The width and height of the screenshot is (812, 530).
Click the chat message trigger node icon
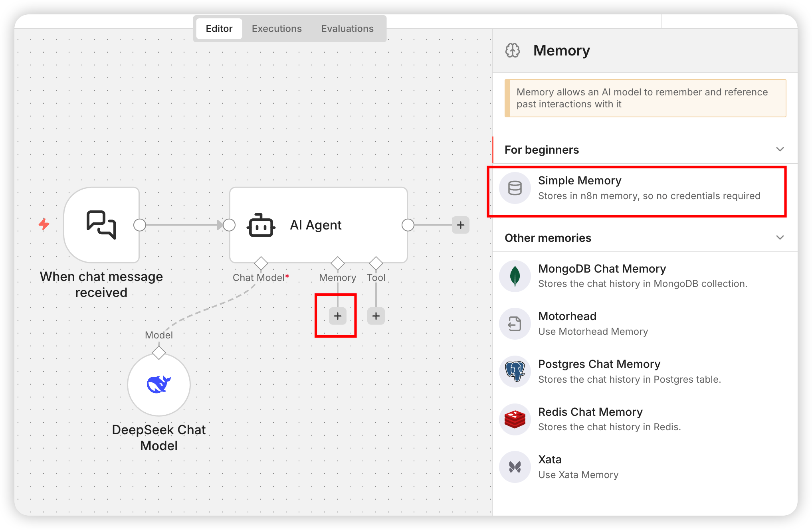tap(101, 225)
